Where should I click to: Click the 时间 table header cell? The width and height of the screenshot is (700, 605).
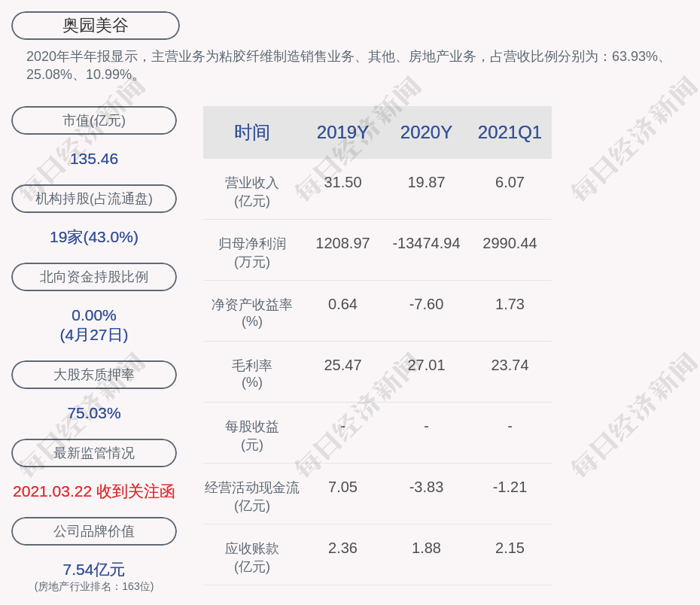pos(252,132)
